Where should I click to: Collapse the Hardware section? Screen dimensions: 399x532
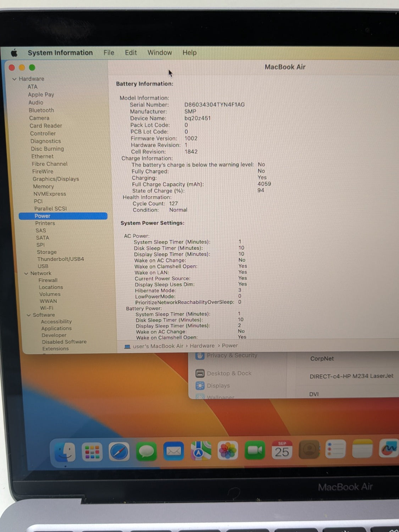(15, 79)
